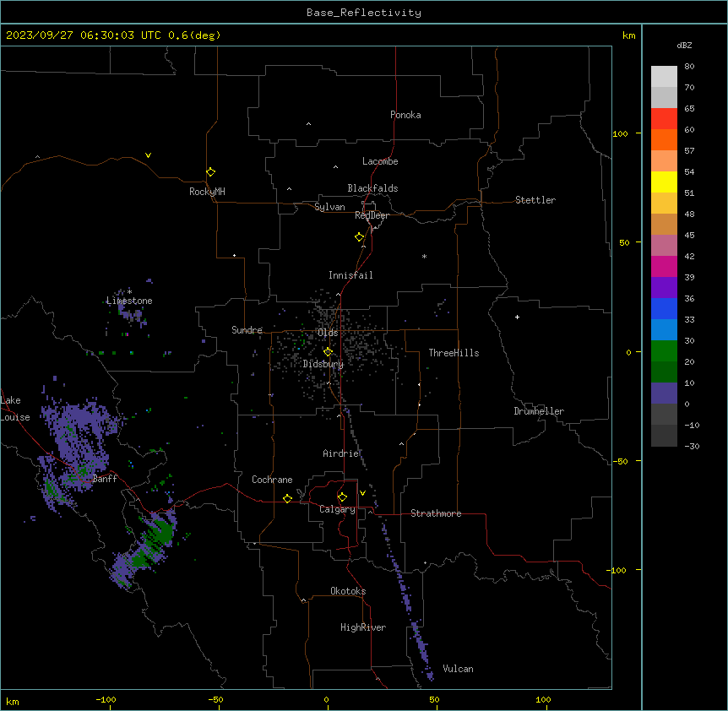Click the Base_Reflectivity title

(x=364, y=13)
